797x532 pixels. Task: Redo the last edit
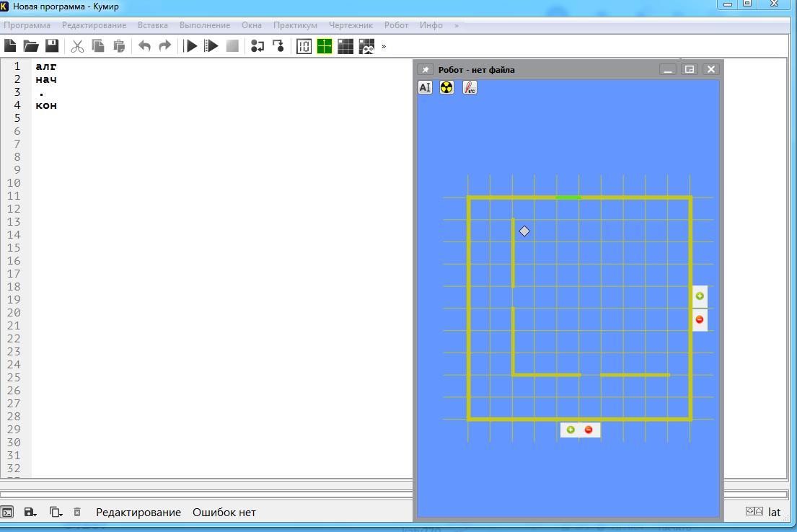(x=164, y=46)
